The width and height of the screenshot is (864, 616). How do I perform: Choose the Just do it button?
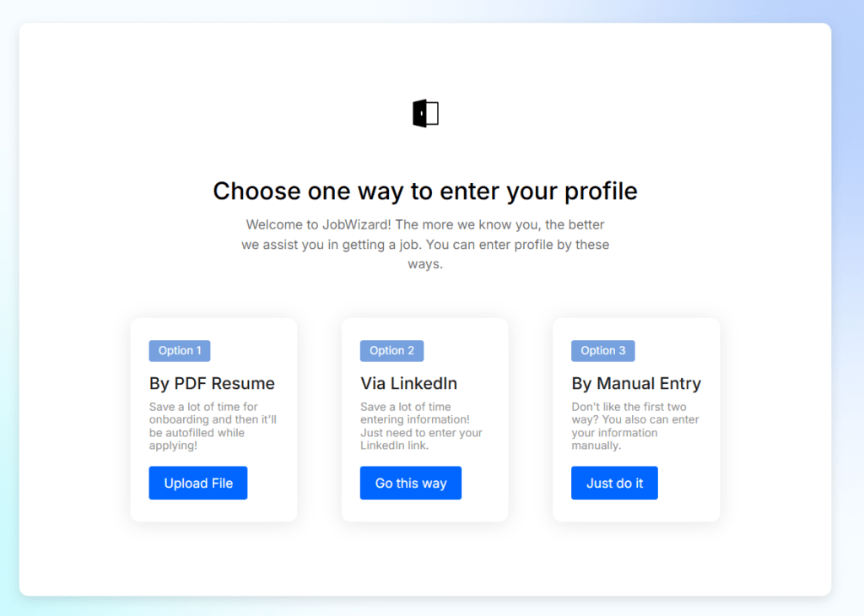[614, 483]
